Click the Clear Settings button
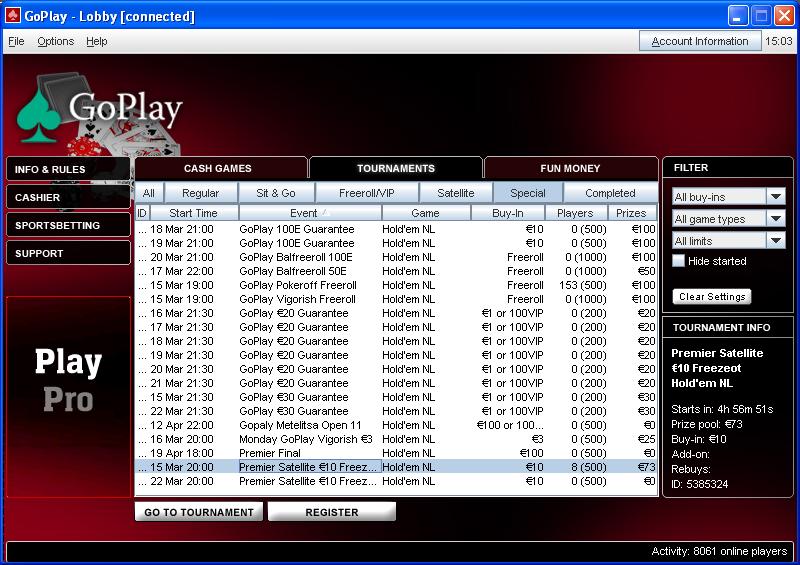This screenshot has width=800, height=565. click(x=712, y=297)
